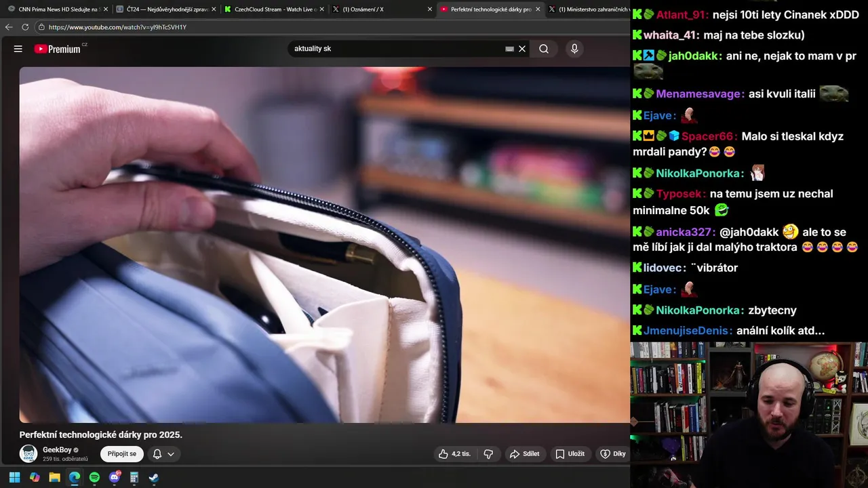Open chat user jah0dakk's name
The width and height of the screenshot is (868, 488).
coord(693,56)
